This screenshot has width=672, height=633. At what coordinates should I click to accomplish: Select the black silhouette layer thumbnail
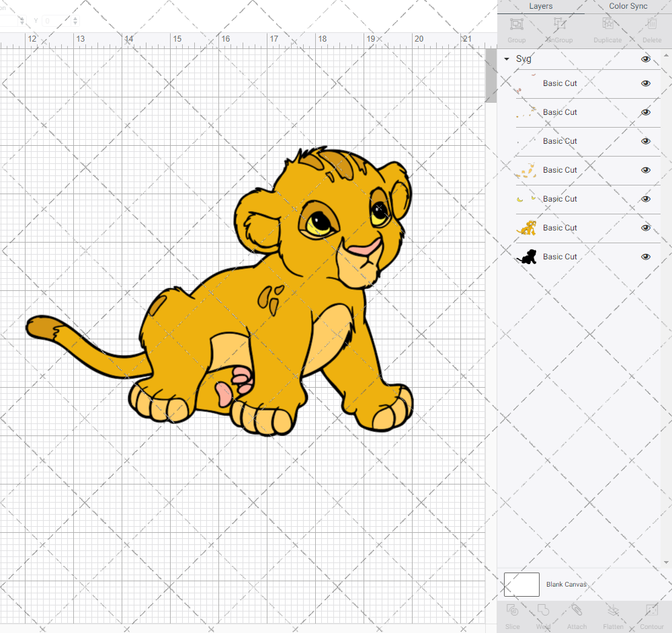coord(527,257)
